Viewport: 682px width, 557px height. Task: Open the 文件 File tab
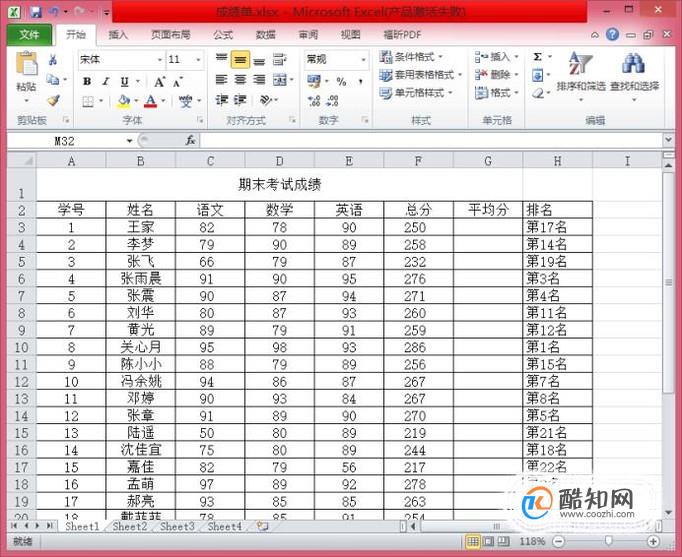pos(29,34)
